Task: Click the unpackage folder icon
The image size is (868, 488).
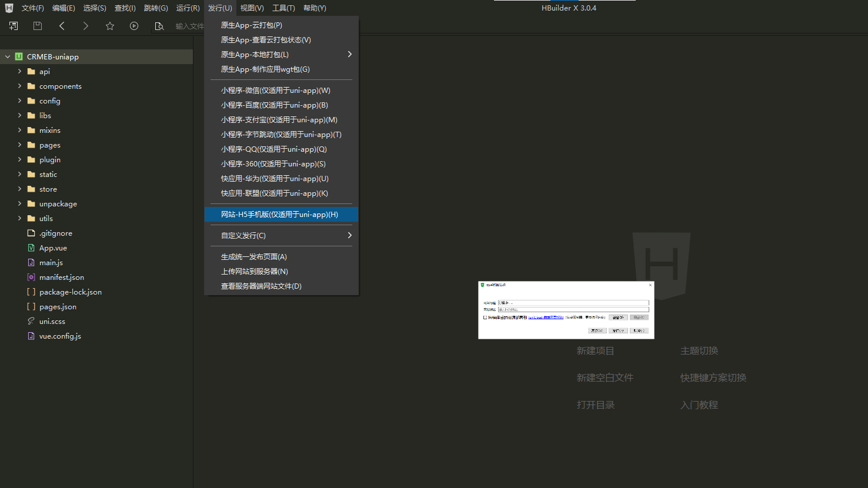Action: point(31,203)
